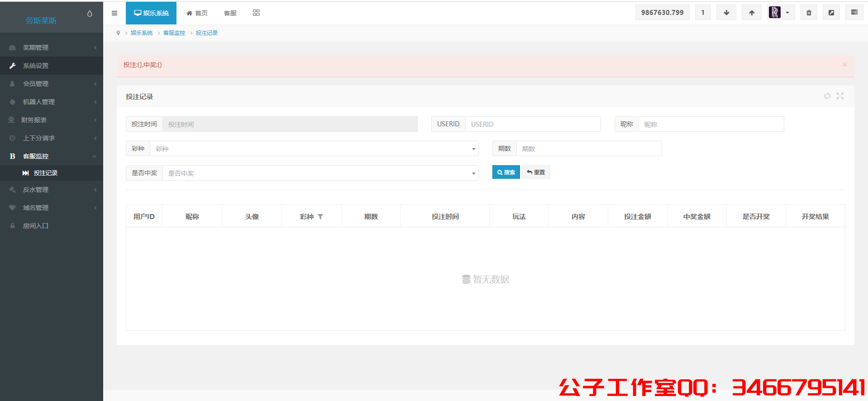This screenshot has width=868, height=401.
Task: Open the user avatar dropdown menu
Action: (781, 13)
